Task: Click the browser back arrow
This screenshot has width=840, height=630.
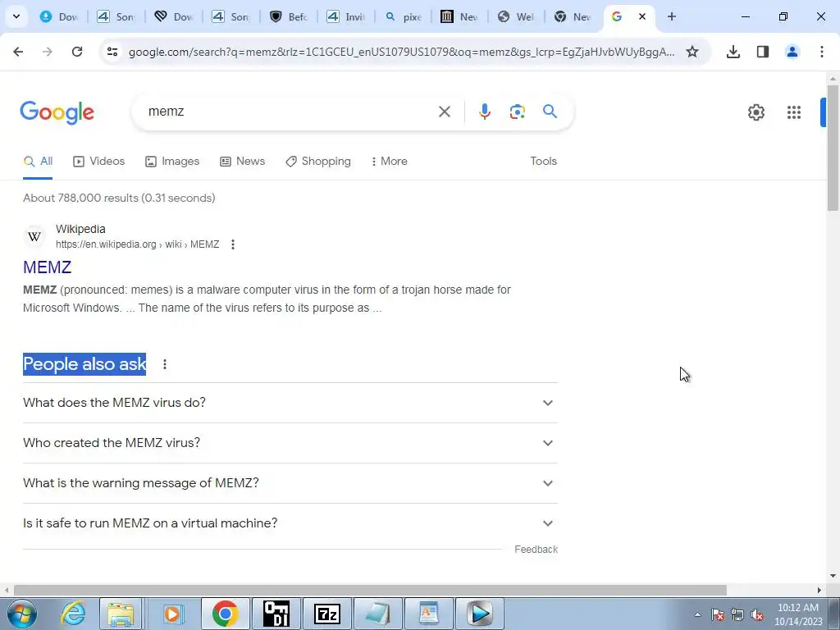Action: 18,52
